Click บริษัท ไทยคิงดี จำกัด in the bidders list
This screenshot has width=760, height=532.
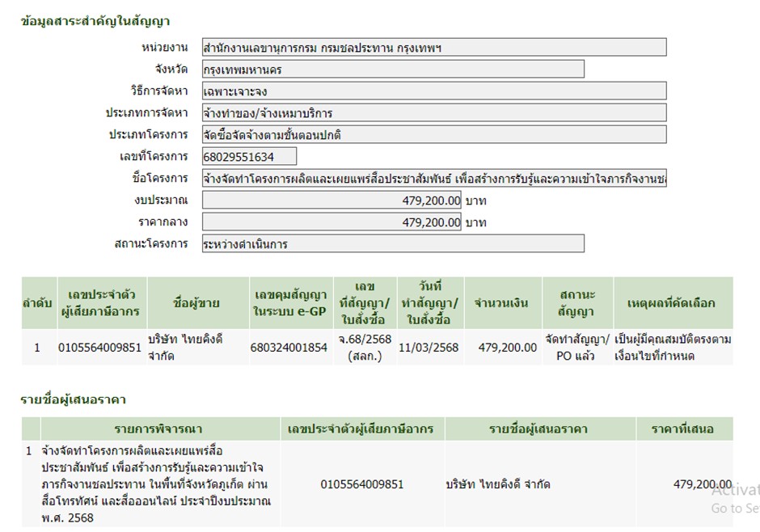498,484
